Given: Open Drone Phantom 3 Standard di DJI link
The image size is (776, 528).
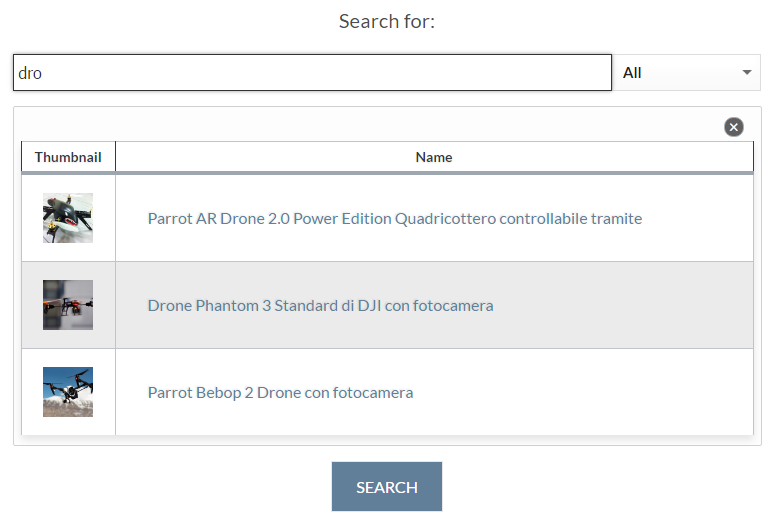Looking at the screenshot, I should point(320,305).
